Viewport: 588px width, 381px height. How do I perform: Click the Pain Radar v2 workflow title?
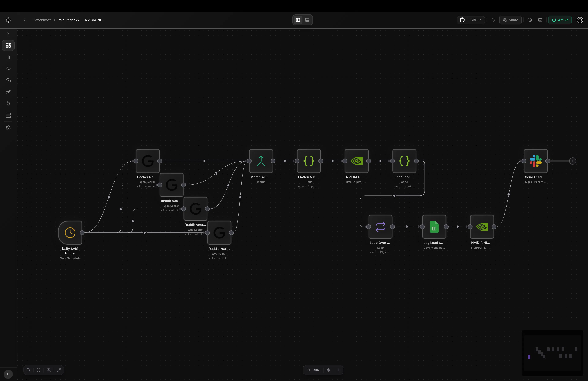click(81, 20)
